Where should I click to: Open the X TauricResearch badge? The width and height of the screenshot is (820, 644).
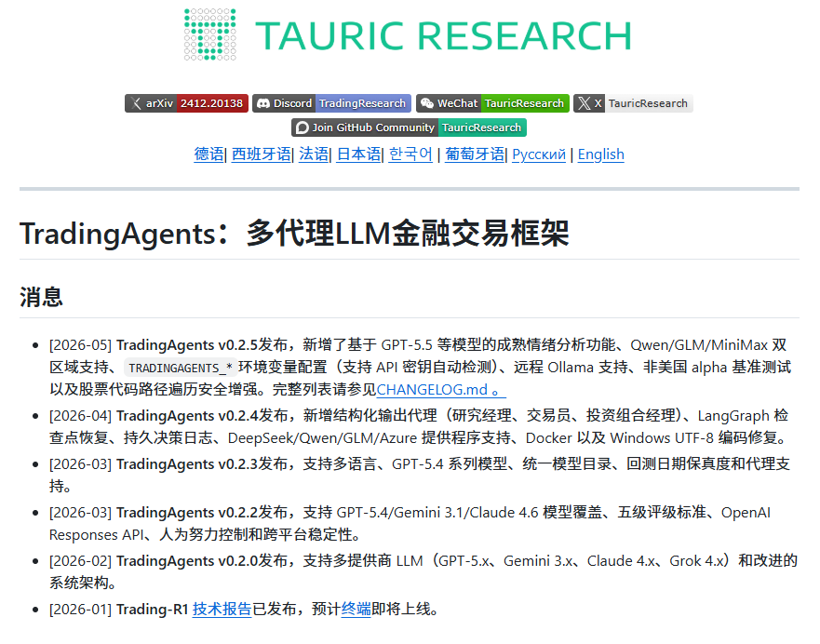point(633,103)
